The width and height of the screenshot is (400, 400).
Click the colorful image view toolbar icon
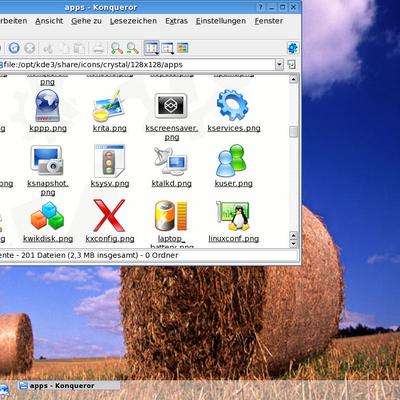[183, 48]
